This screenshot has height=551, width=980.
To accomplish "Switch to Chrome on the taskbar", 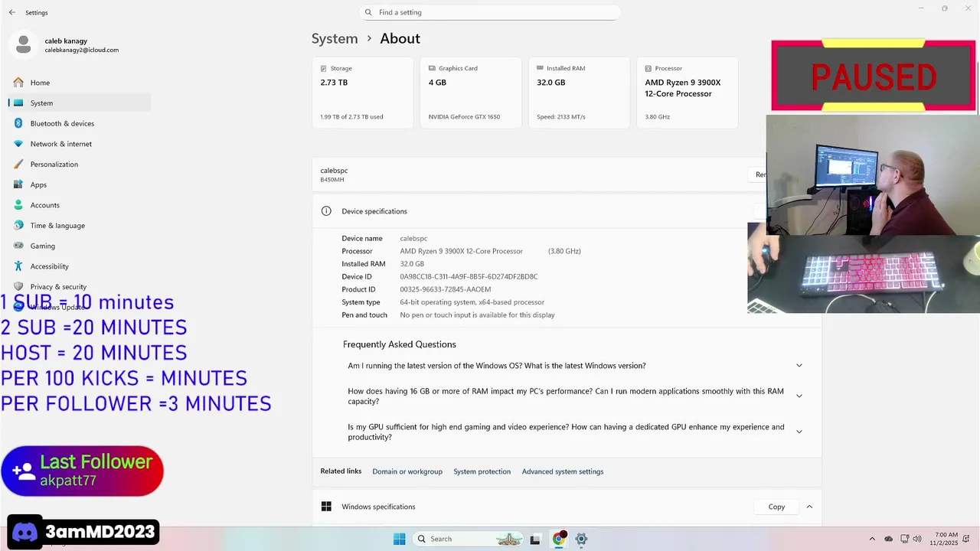I will coord(559,539).
